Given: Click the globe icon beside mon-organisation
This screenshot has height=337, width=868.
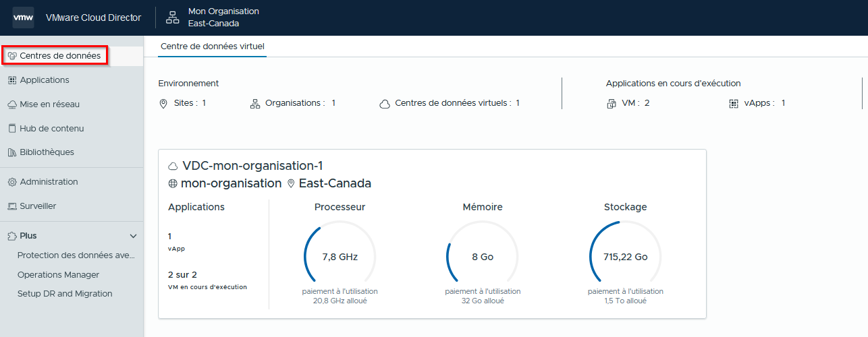Looking at the screenshot, I should [173, 183].
